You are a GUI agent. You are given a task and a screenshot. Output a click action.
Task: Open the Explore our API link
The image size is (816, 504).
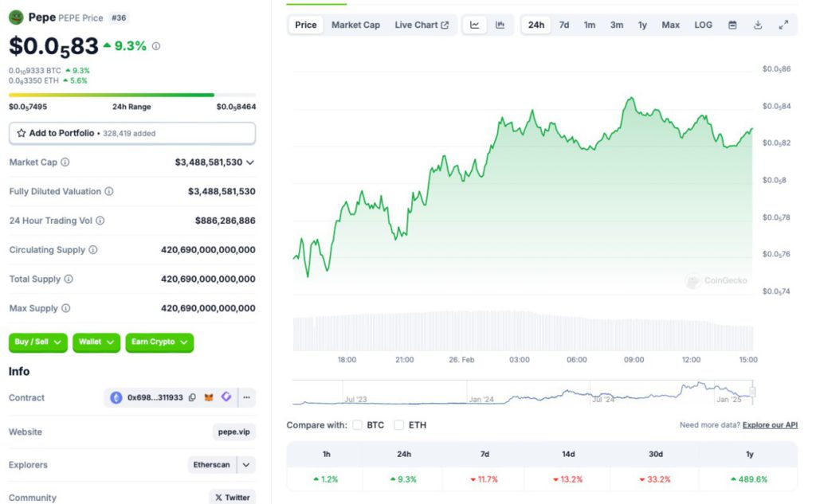[x=770, y=425]
